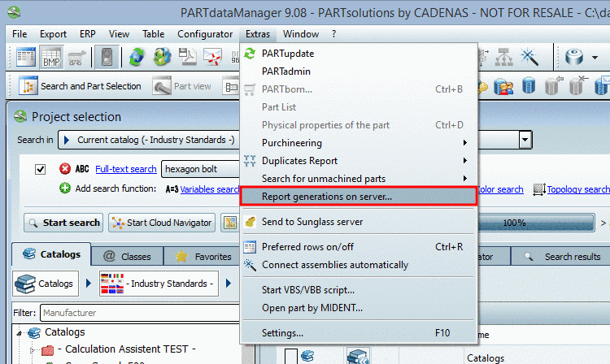Click the magic wand toolbar icon

pos(529,57)
